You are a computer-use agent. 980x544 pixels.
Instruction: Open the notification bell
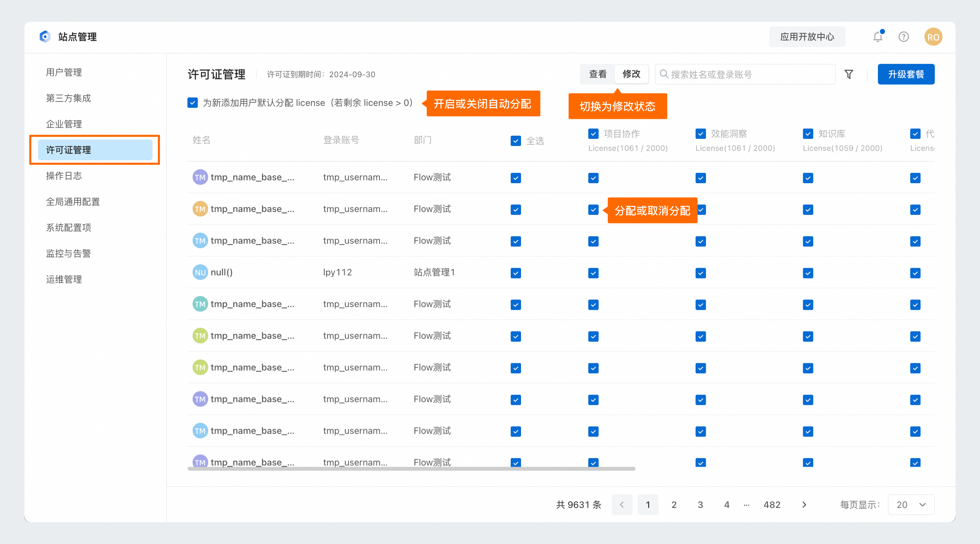878,36
